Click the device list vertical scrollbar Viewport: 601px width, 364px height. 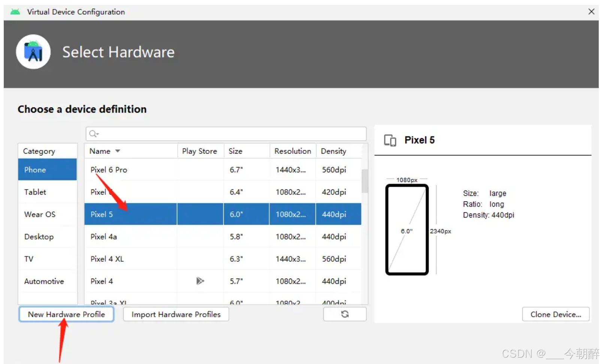click(365, 181)
